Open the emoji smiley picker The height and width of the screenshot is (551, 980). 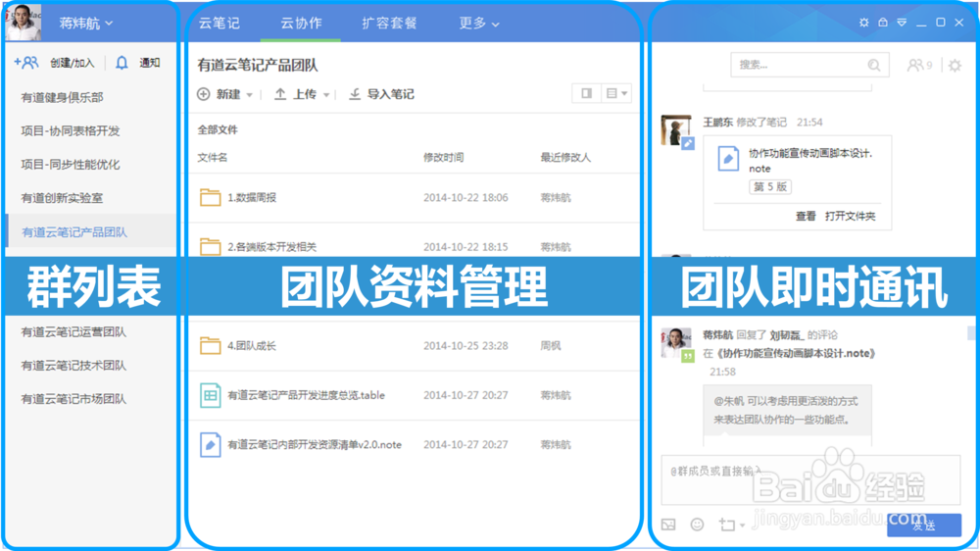(697, 525)
